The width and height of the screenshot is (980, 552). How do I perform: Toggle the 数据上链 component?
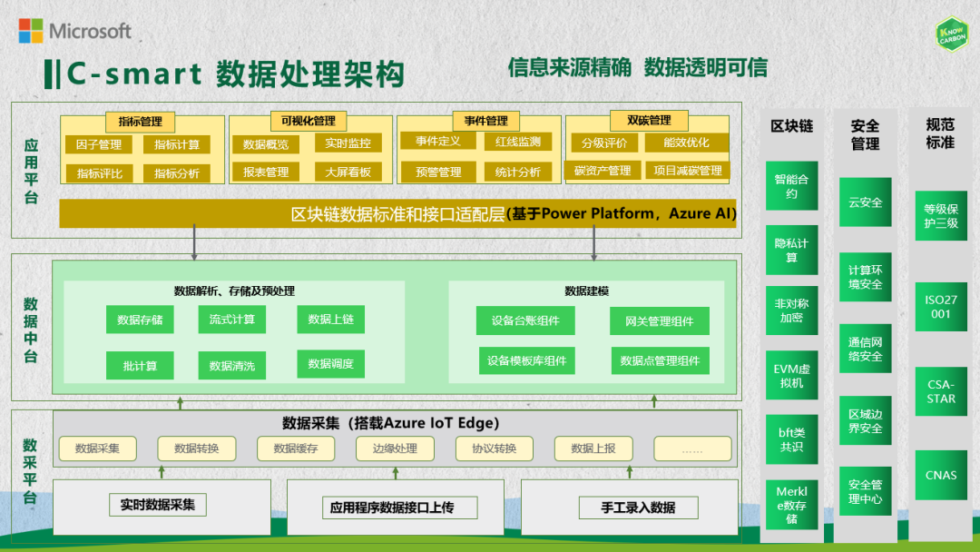(330, 320)
